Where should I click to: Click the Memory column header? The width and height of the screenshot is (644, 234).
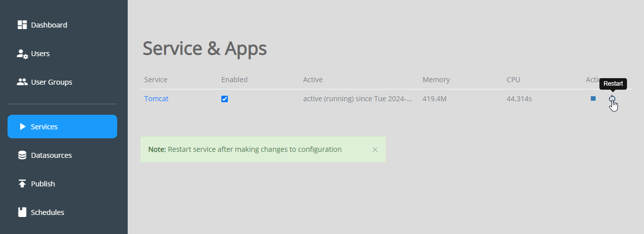[436, 80]
